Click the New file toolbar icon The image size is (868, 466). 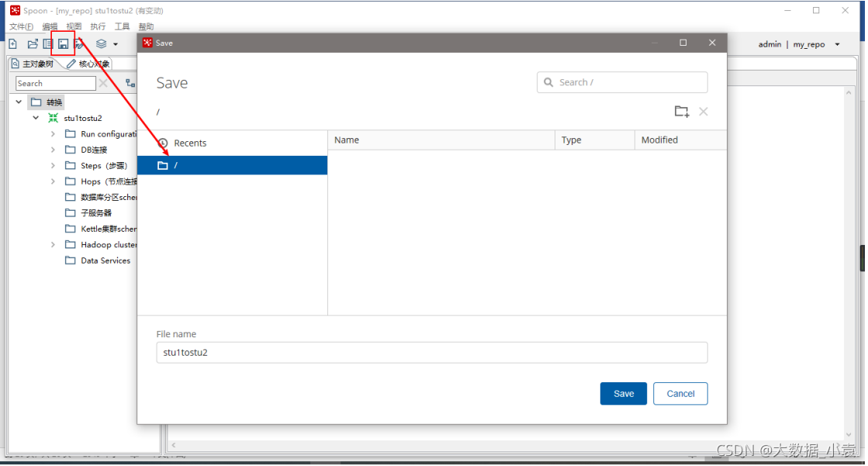pos(12,43)
